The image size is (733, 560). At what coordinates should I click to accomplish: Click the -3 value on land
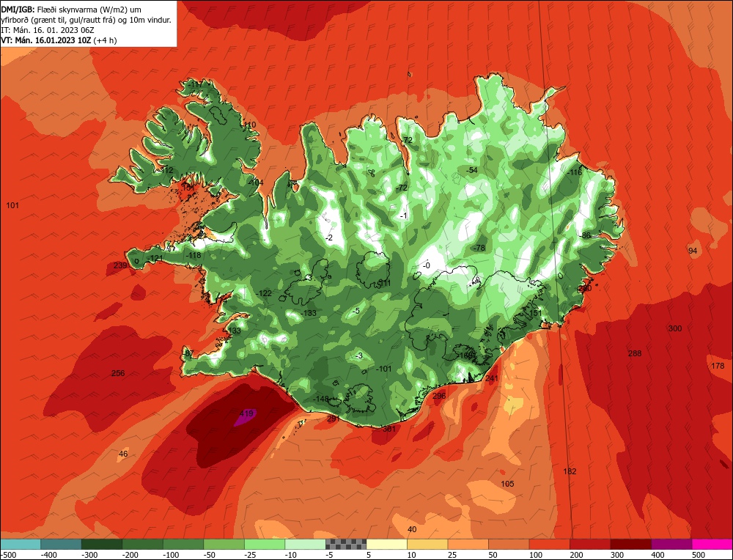[358, 355]
